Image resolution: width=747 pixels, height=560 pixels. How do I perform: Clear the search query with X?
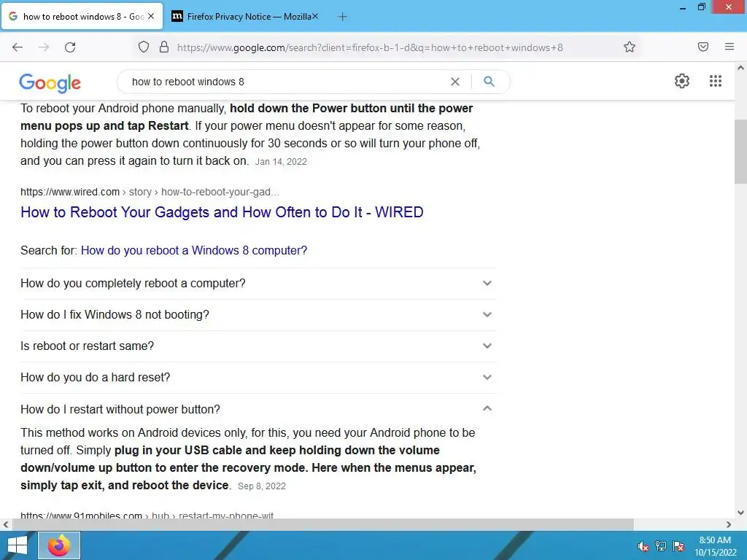click(x=455, y=82)
